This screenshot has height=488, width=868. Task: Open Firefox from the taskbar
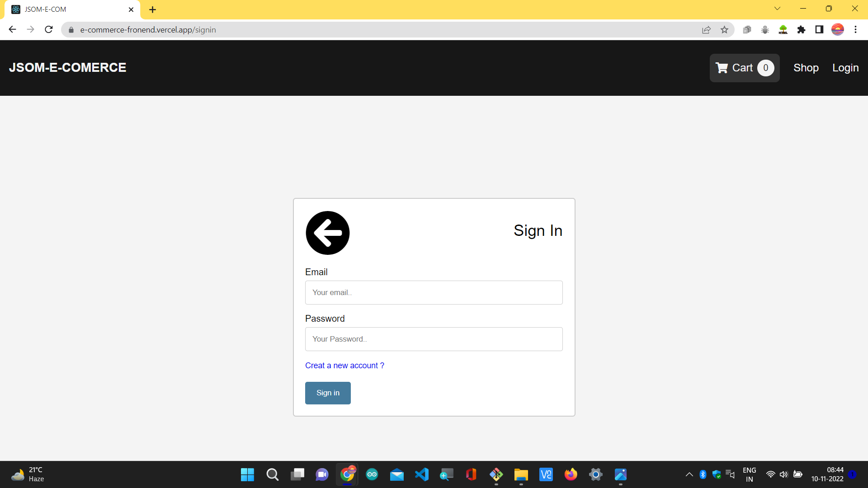click(571, 474)
